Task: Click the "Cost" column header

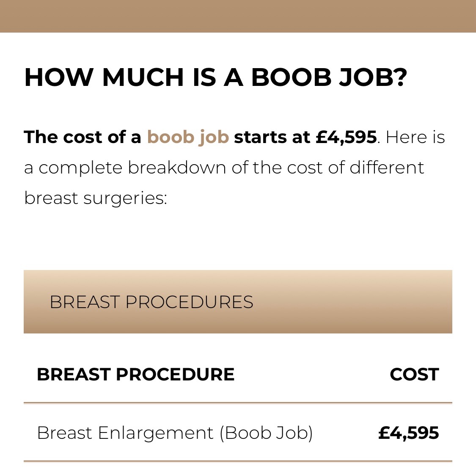Action: coord(414,375)
